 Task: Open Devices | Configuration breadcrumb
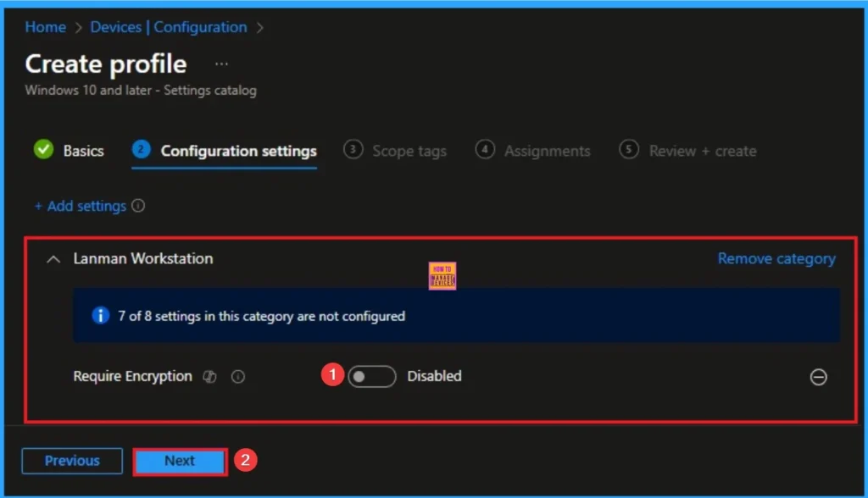[x=168, y=27]
